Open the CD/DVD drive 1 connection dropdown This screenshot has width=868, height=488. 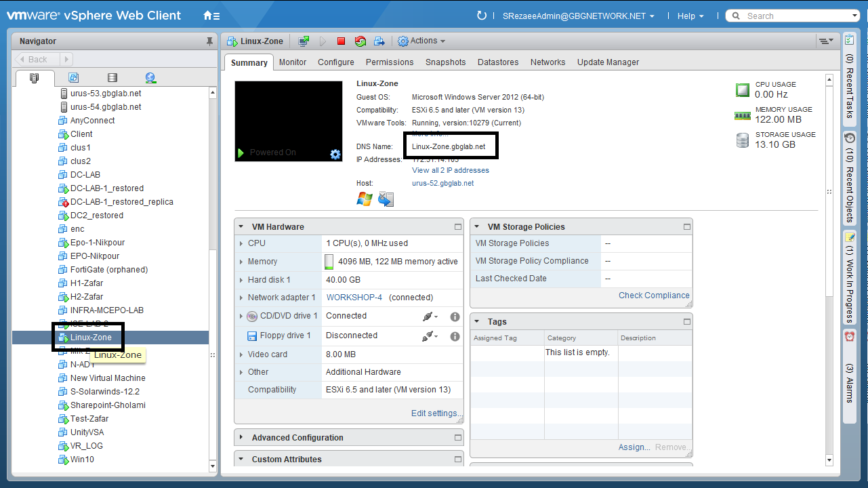click(x=430, y=317)
